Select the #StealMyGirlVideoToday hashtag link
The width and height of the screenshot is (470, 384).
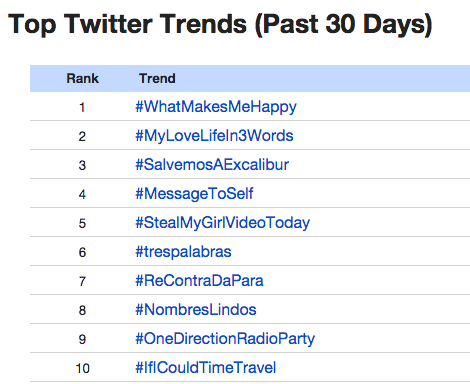pos(223,223)
